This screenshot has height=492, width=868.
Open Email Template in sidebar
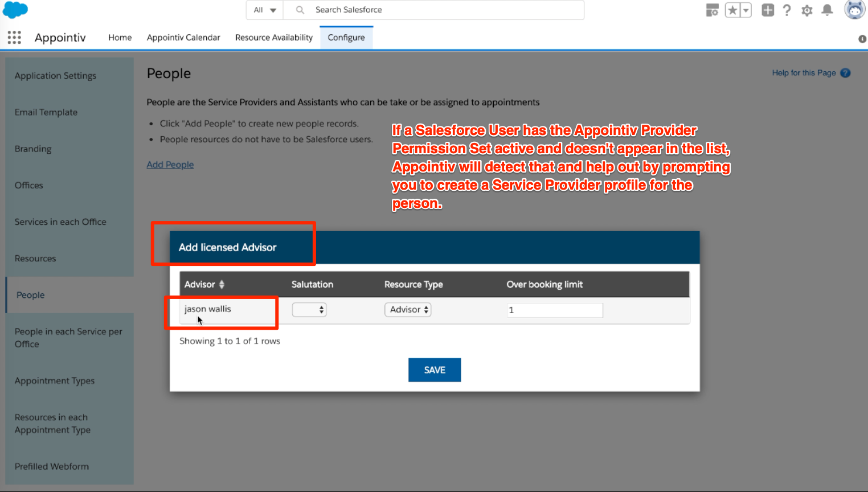click(x=69, y=112)
